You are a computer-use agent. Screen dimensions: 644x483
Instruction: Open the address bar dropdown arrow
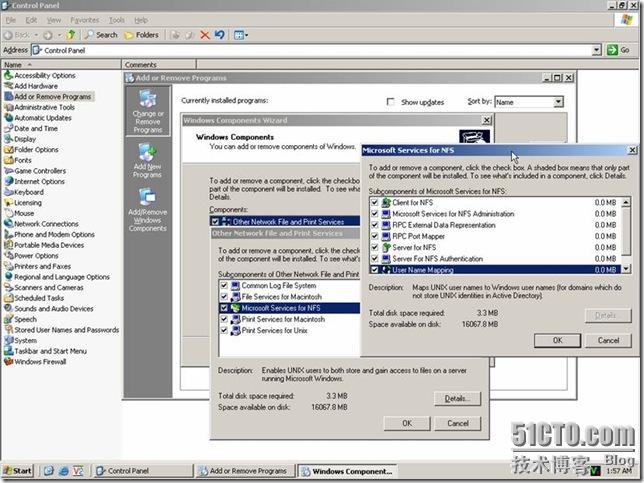(x=597, y=50)
